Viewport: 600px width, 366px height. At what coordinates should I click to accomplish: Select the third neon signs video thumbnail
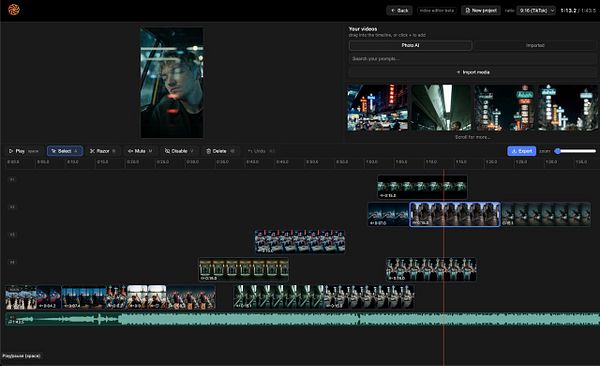505,108
